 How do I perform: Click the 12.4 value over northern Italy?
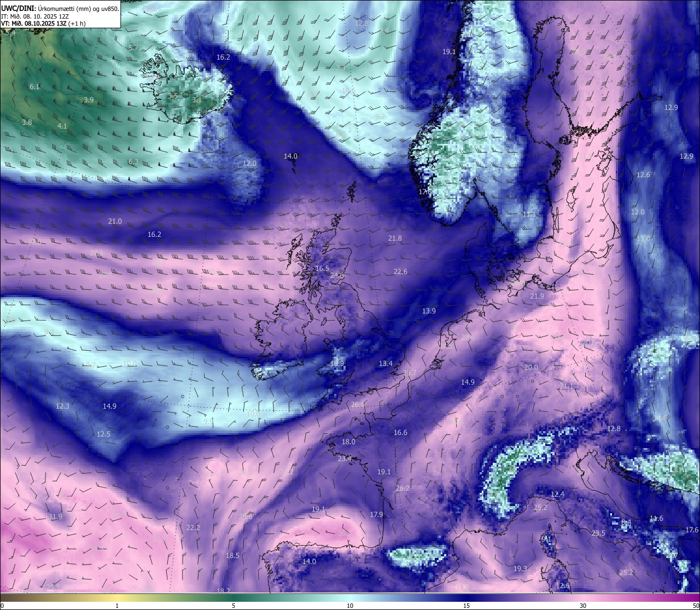pos(557,495)
